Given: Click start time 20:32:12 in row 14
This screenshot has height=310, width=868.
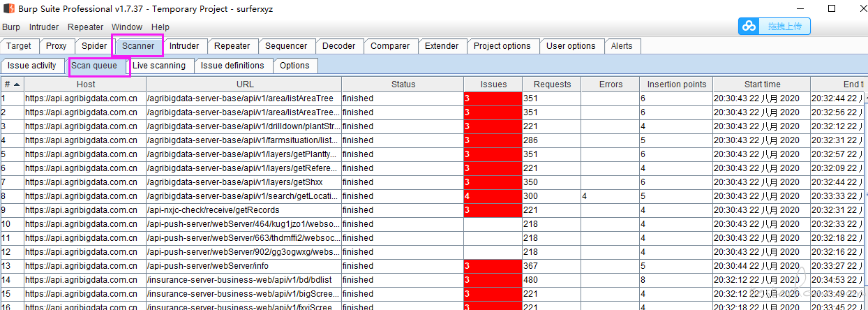Looking at the screenshot, I should click(761, 280).
